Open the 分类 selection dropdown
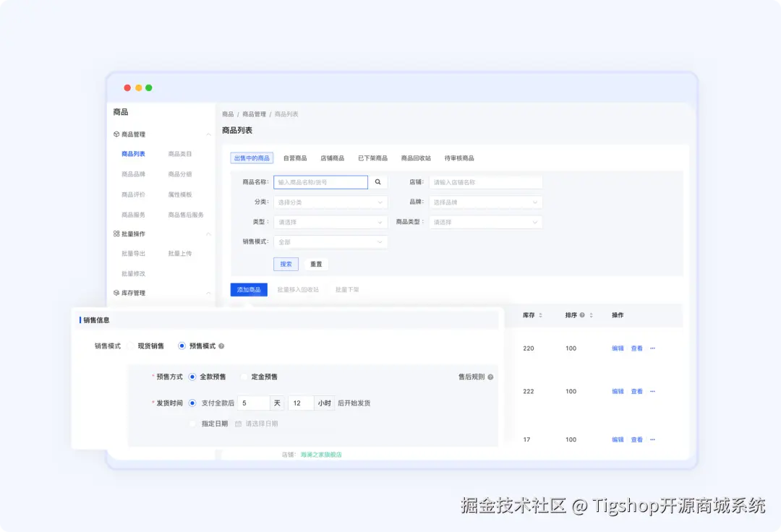Viewport: 781px width, 532px height. [x=330, y=202]
